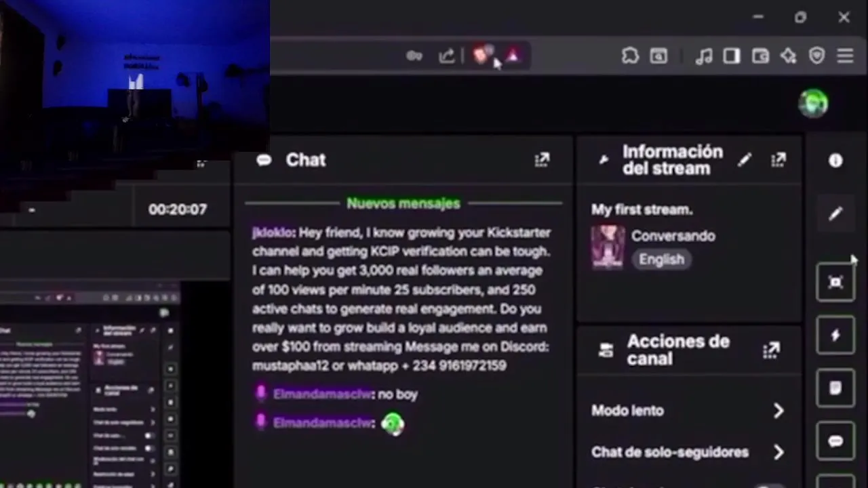The width and height of the screenshot is (868, 488).
Task: Toggle the browser sidebar panel icon
Action: click(x=732, y=56)
